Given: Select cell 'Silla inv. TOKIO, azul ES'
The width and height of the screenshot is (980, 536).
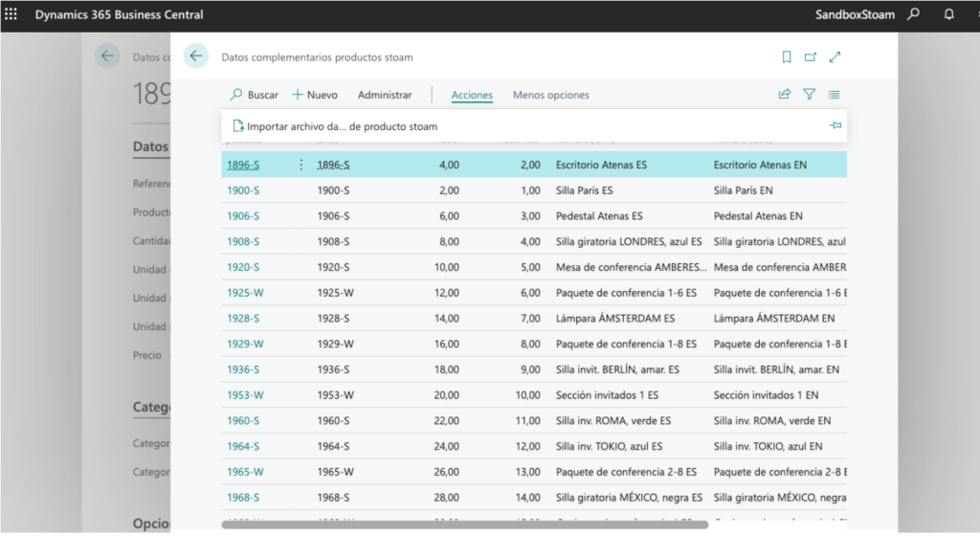Looking at the screenshot, I should point(609,447).
